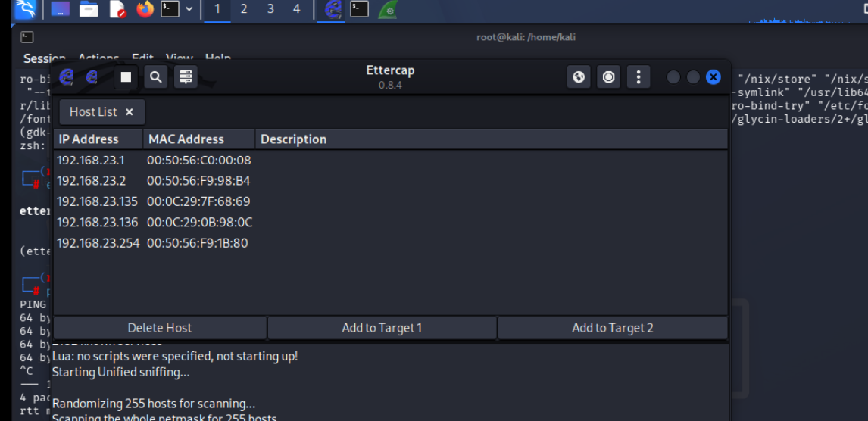This screenshot has width=868, height=421.
Task: Scan for hosts using magnifier icon
Action: tap(156, 77)
